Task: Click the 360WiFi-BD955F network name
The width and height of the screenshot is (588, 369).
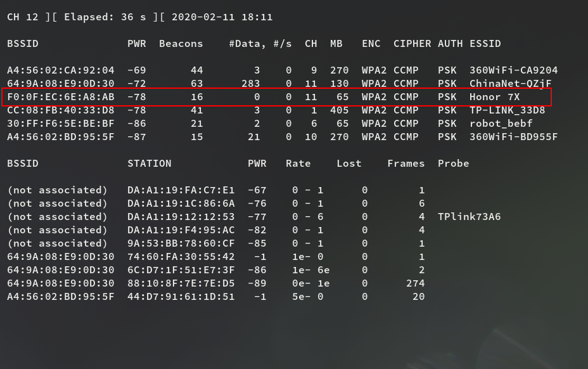Action: 513,137
